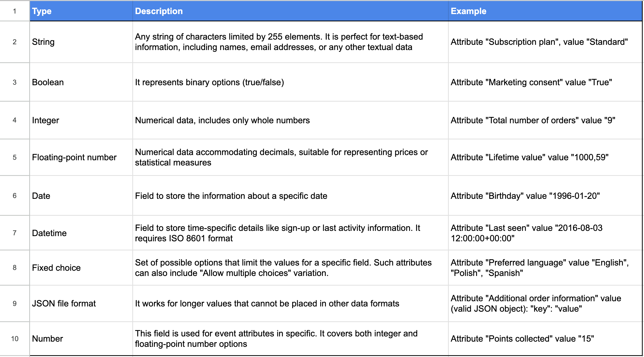
Task: Click the JSON file format cell
Action: [x=81, y=304]
